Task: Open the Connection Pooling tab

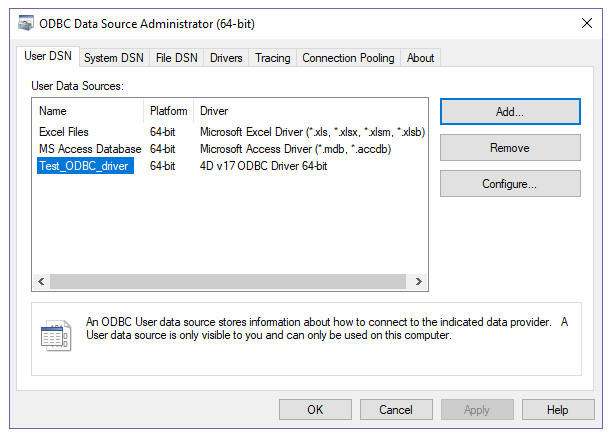Action: (x=349, y=58)
